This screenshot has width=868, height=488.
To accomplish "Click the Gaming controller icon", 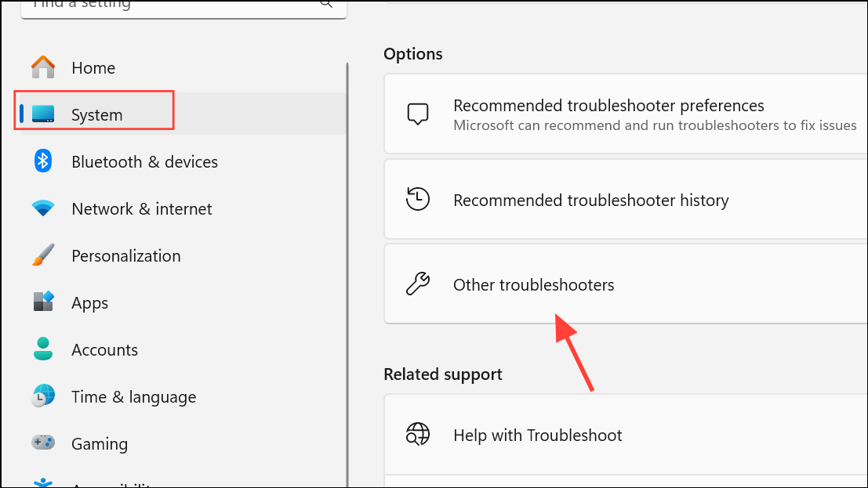I will click(x=43, y=443).
